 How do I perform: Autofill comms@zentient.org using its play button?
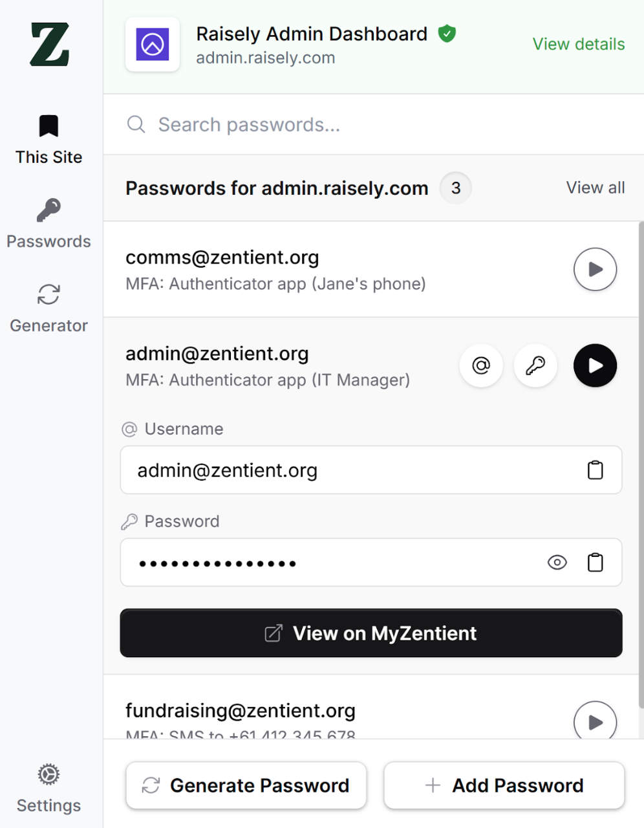point(595,269)
